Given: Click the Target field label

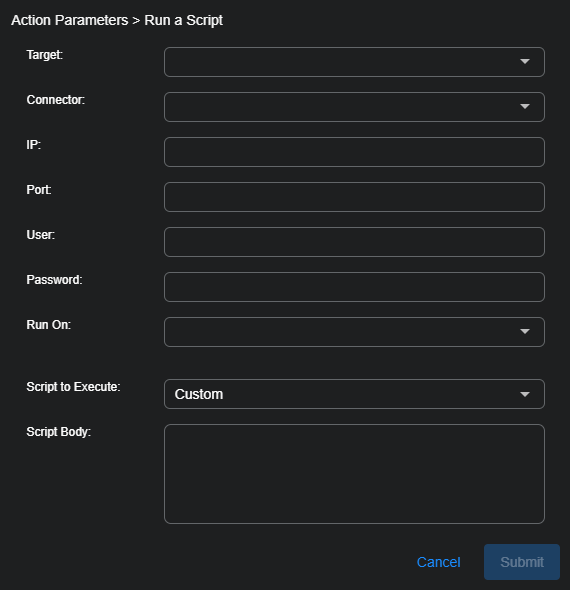Looking at the screenshot, I should pos(44,55).
